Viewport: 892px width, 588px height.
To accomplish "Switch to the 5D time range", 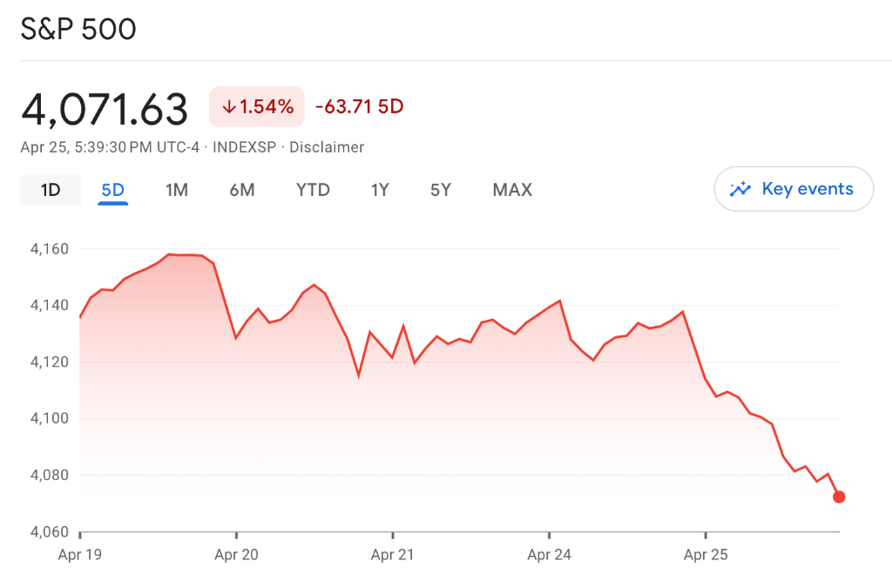I will pos(113,190).
